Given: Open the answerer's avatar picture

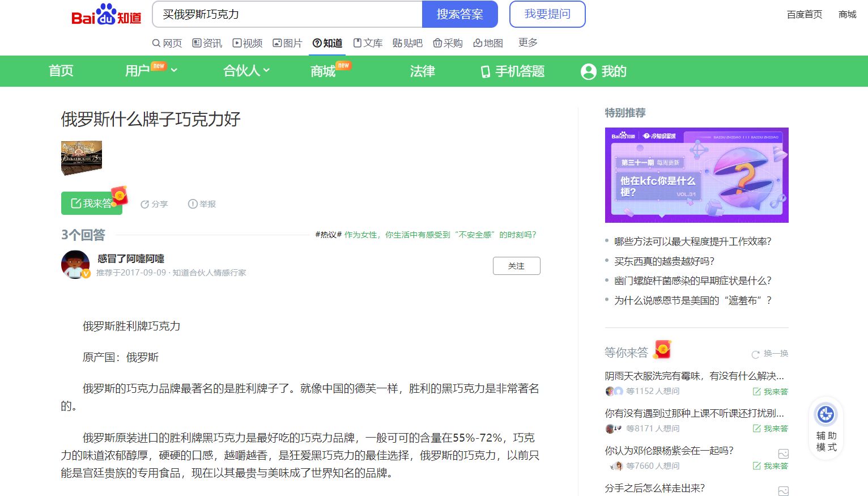Looking at the screenshot, I should 75,264.
